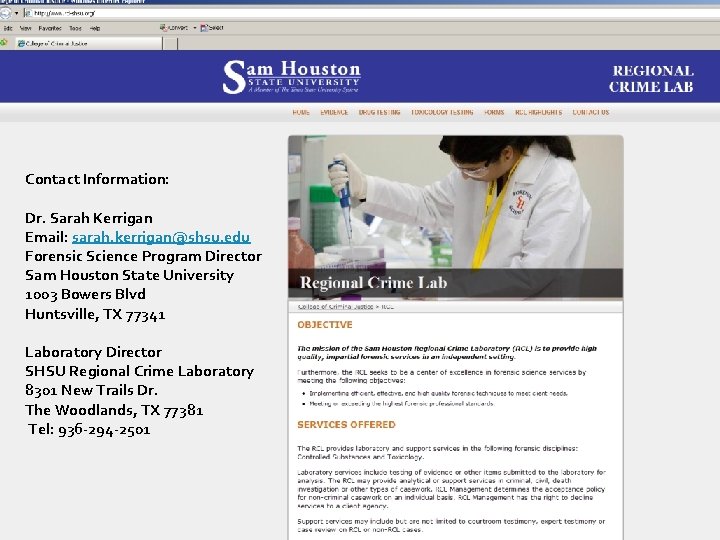Viewport: 720px width, 540px height.
Task: Click the '1003 Bowers Blvd' address line
Action: point(85,294)
